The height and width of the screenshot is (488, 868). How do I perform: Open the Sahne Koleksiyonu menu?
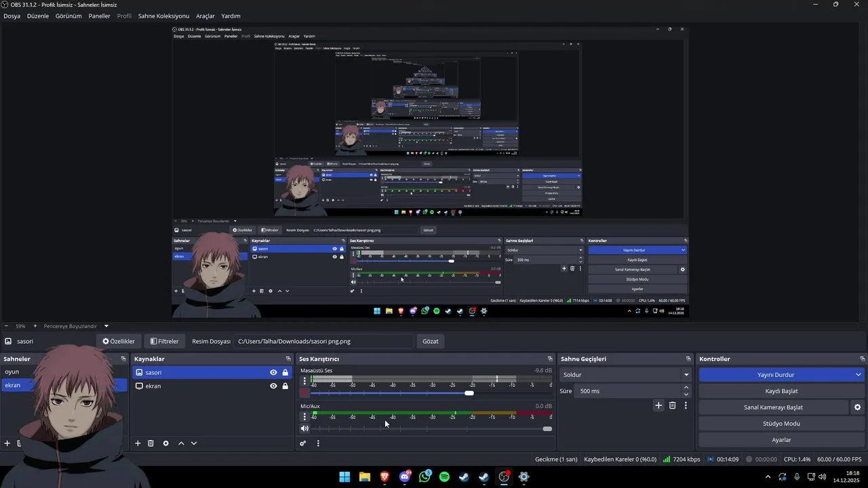pyautogui.click(x=163, y=16)
